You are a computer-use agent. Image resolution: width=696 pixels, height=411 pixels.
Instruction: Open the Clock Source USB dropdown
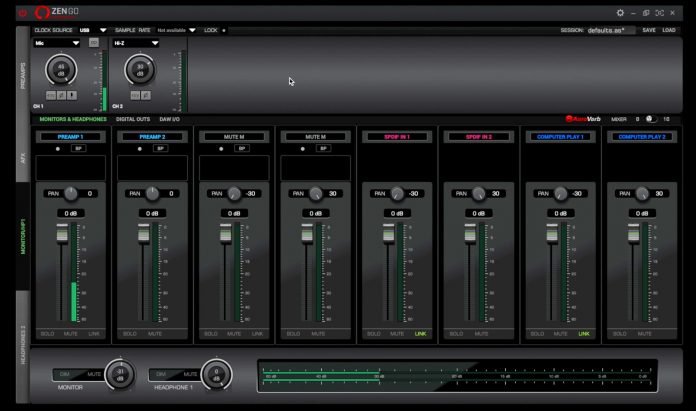[93, 31]
